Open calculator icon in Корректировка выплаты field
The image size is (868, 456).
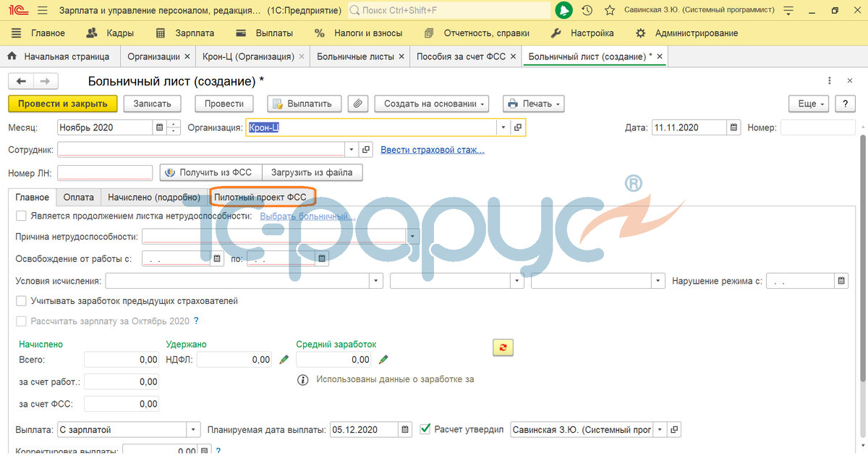tap(205, 451)
